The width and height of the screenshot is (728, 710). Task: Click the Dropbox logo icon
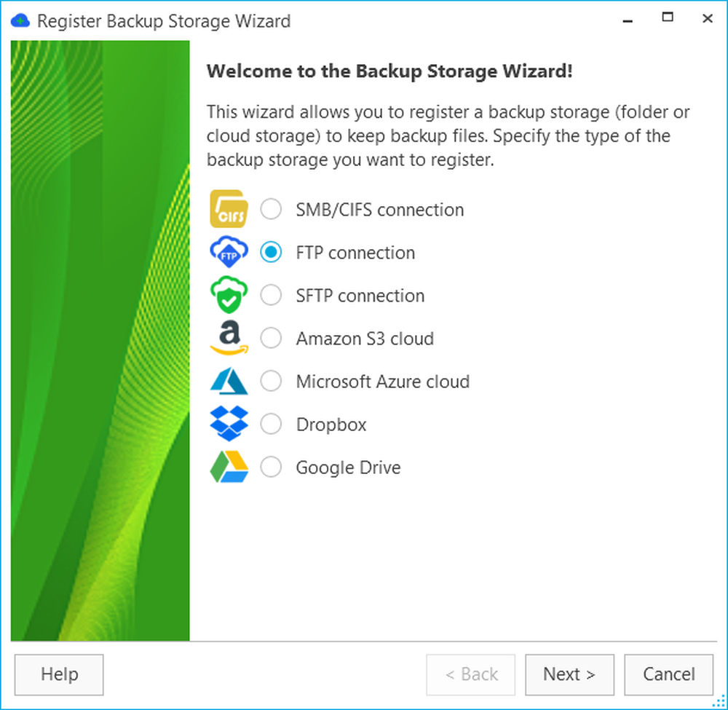[x=229, y=424]
